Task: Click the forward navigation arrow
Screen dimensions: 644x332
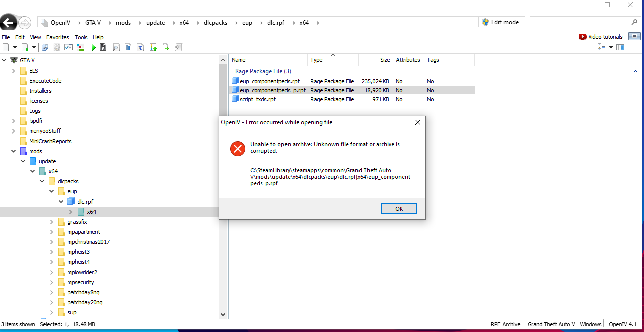Action: point(25,23)
